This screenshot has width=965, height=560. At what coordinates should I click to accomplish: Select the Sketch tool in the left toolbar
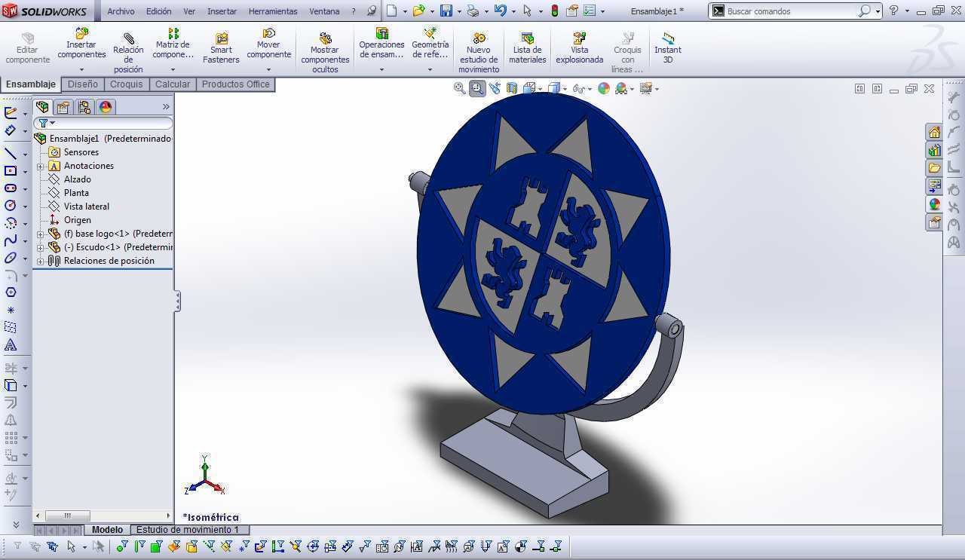coord(11,113)
